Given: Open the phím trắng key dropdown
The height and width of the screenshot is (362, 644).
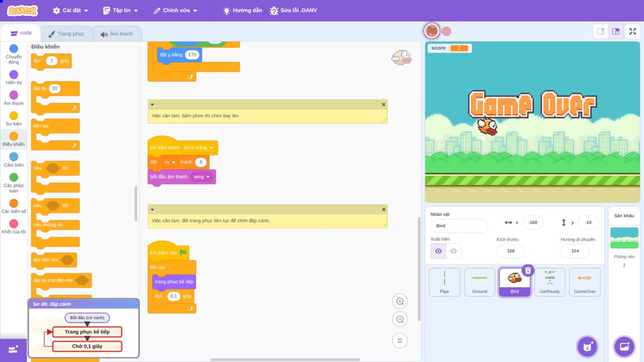Looking at the screenshot, I should click(x=198, y=148).
